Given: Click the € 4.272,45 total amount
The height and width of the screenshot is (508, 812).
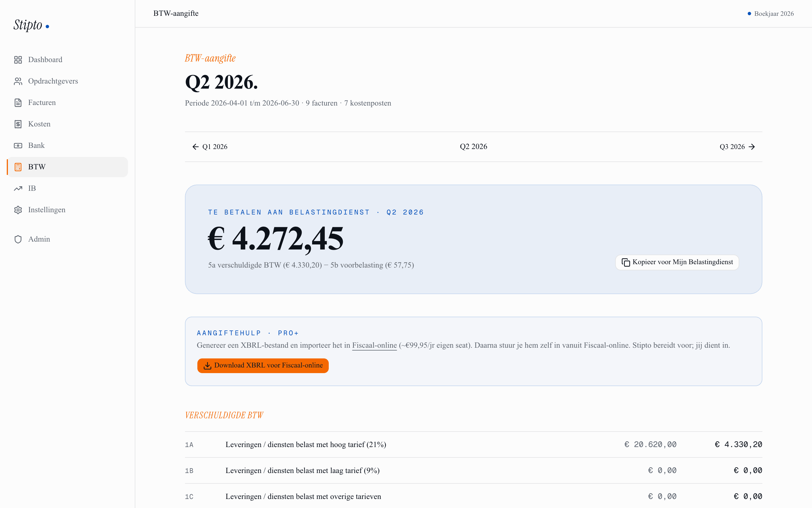Looking at the screenshot, I should (276, 238).
